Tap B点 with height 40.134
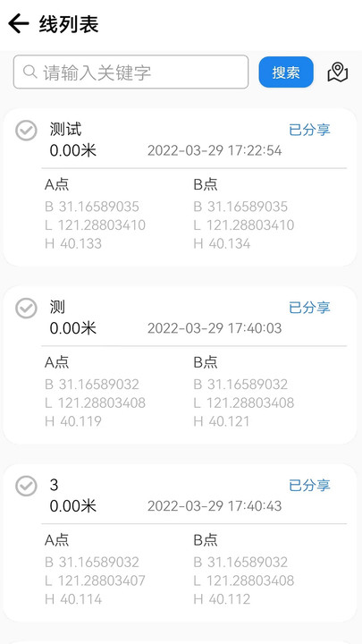362x644 pixels. (x=244, y=214)
